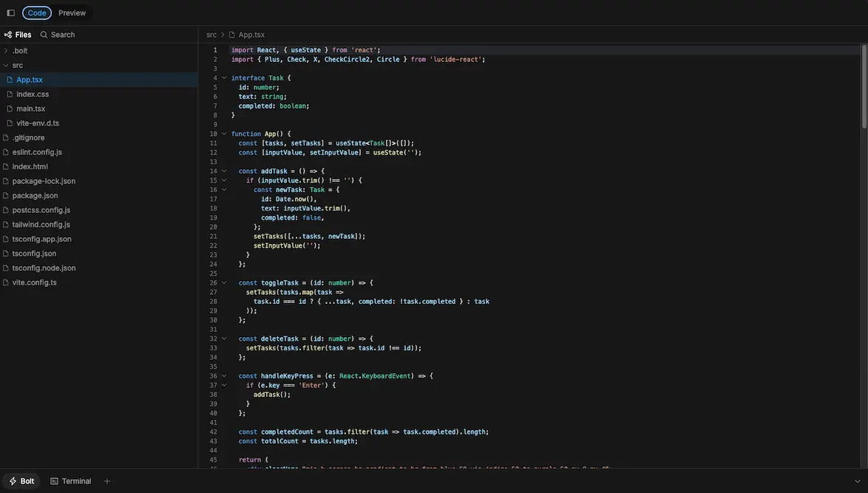The height and width of the screenshot is (493, 868).
Task: Open index.css file
Action: pos(33,94)
